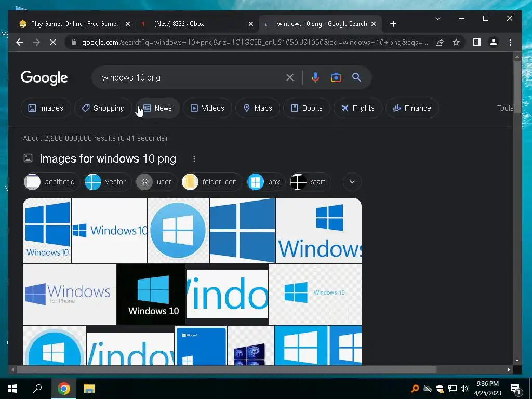The height and width of the screenshot is (399, 532).
Task: Filter results by Flights
Action: (358, 108)
